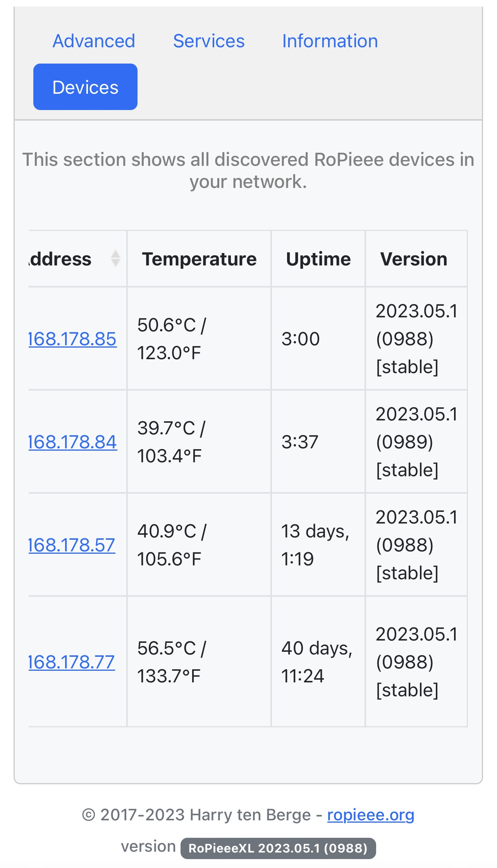The height and width of the screenshot is (868, 497).
Task: Select the 2023.05.1 (0989) version cell
Action: [416, 442]
